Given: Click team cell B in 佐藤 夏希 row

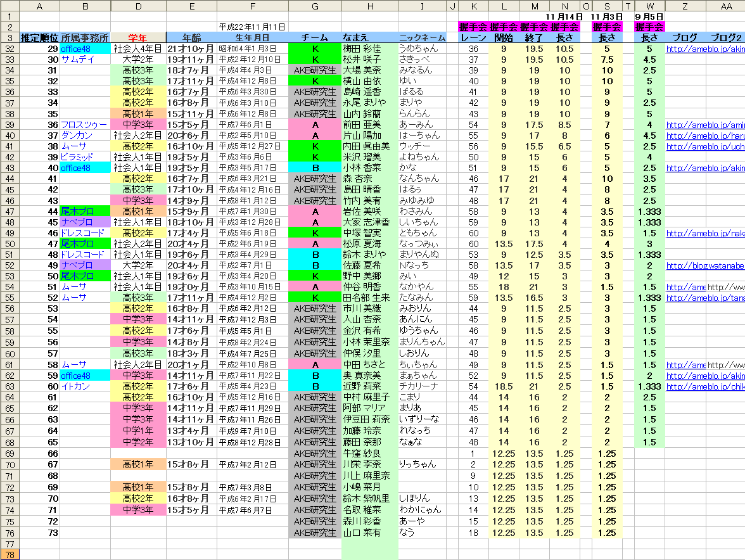Looking at the screenshot, I should [315, 265].
